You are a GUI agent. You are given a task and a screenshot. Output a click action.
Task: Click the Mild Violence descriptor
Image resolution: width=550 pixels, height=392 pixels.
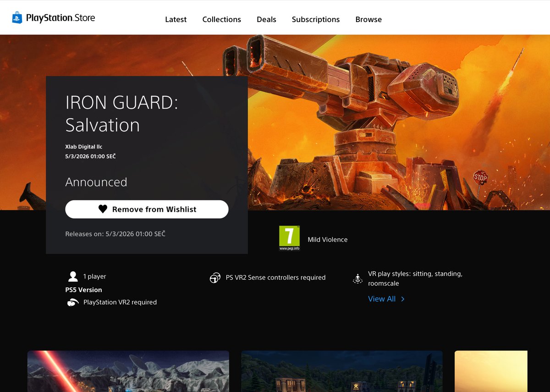(328, 239)
